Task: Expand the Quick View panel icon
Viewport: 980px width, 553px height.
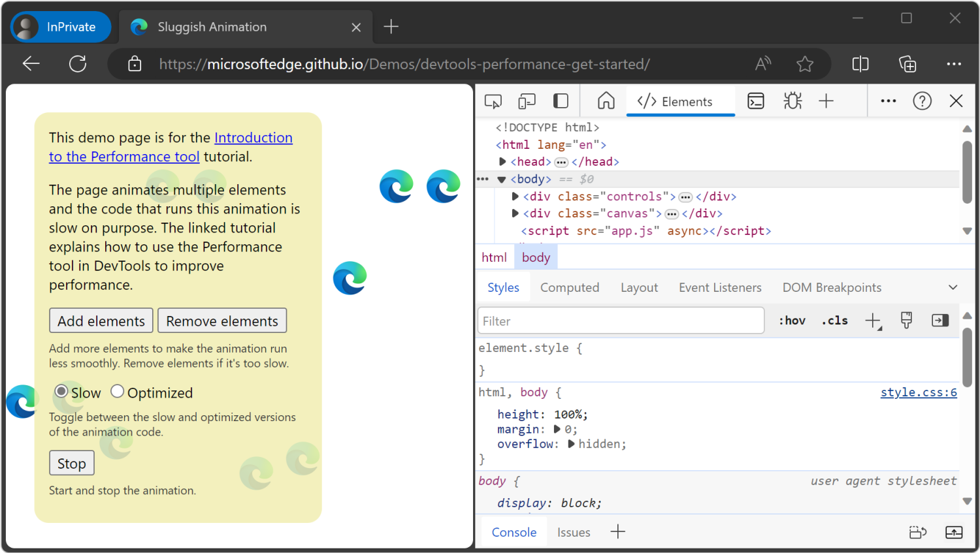Action: point(954,532)
